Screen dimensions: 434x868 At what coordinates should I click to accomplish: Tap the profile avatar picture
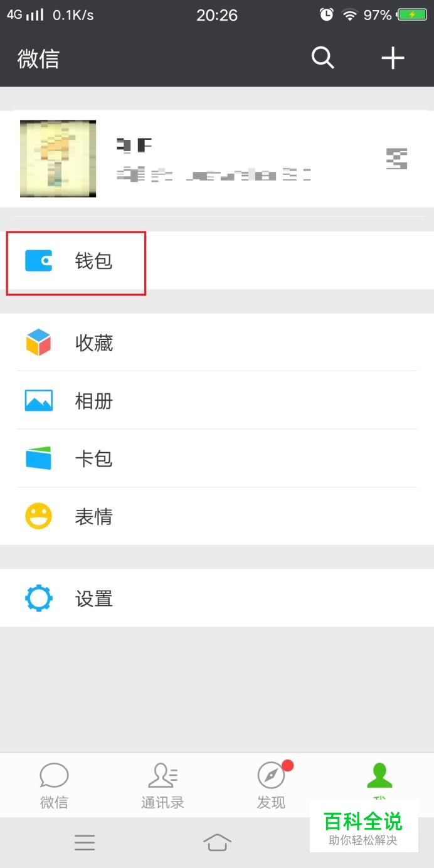pyautogui.click(x=58, y=159)
